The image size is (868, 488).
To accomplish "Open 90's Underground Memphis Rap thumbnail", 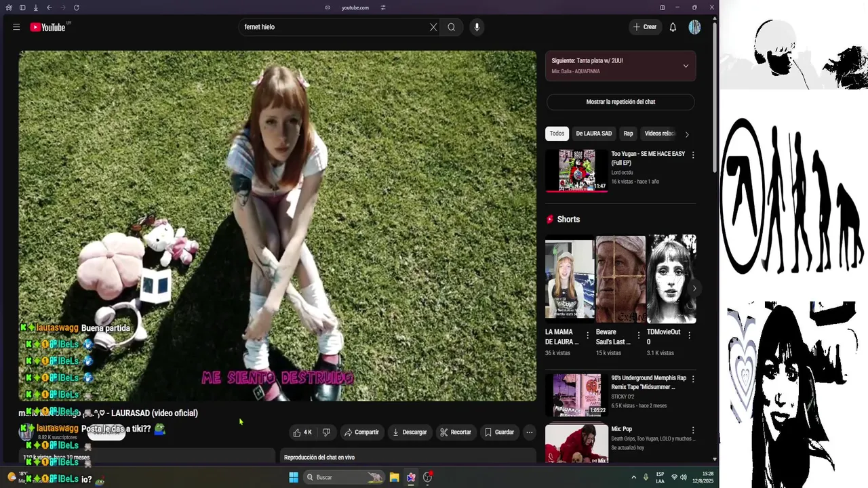I will (x=576, y=394).
